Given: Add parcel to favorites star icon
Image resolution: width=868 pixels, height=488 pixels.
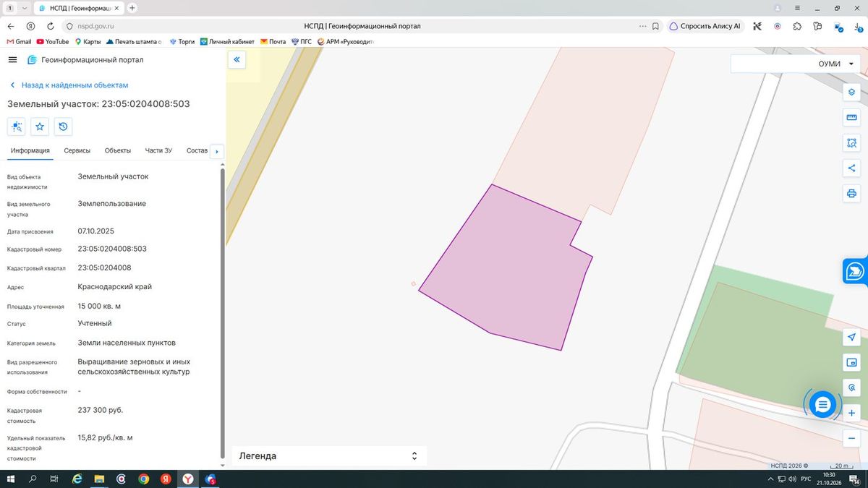Looking at the screenshot, I should (40, 127).
